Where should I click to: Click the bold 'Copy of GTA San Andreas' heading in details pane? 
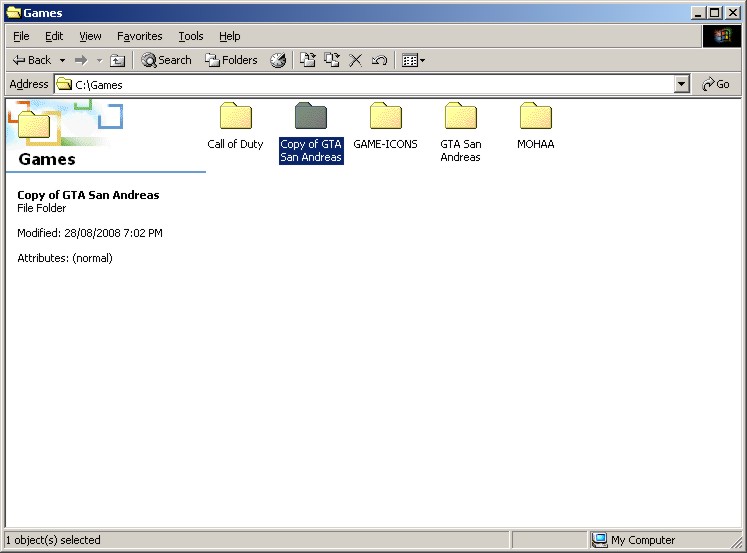[88, 195]
